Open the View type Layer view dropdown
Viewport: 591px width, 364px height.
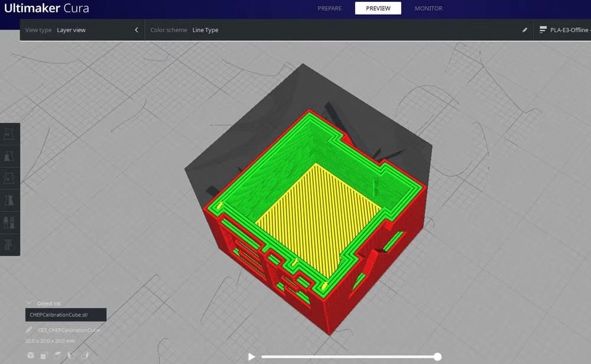(x=72, y=30)
